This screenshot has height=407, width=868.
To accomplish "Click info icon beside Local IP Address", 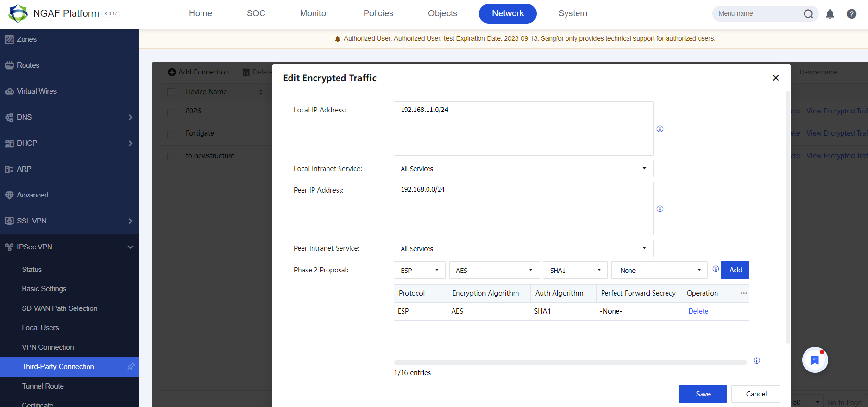I will [660, 129].
